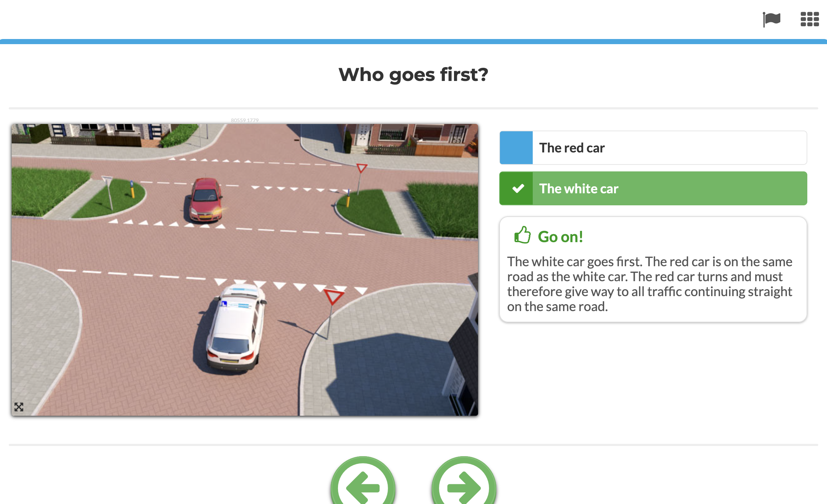
Task: Select the blue box of red car answer
Action: click(516, 148)
